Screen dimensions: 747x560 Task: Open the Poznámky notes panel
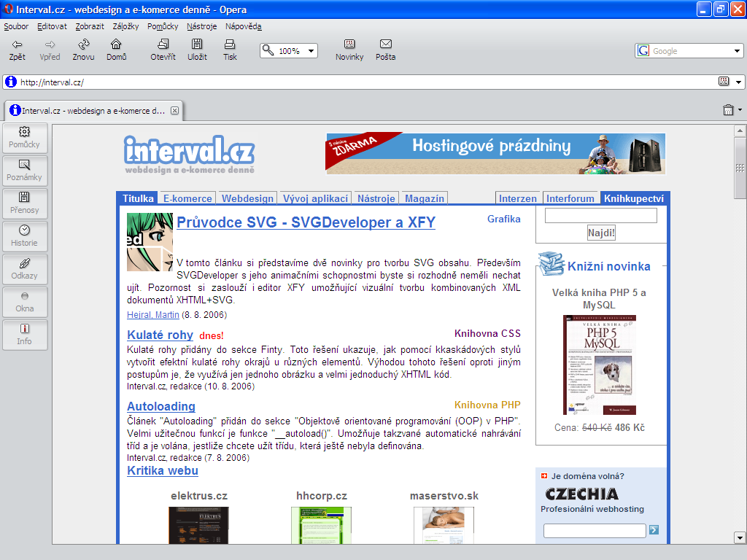[25, 171]
